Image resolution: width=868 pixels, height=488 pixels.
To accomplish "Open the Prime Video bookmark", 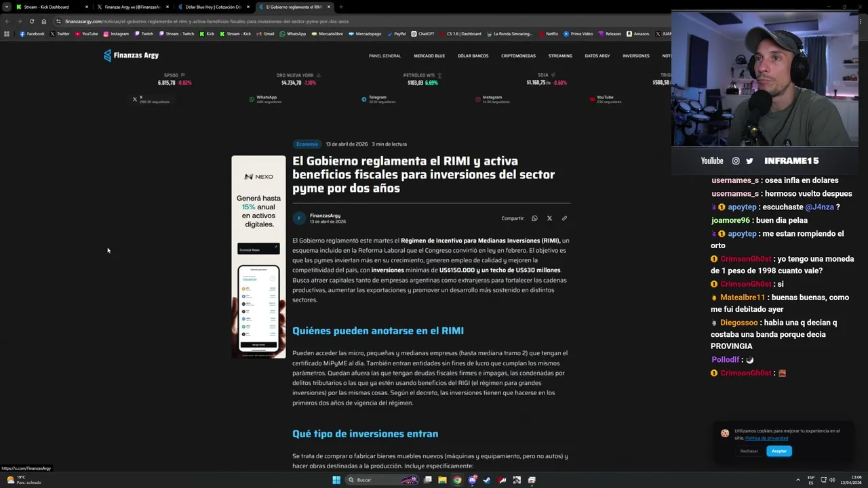I will point(578,34).
